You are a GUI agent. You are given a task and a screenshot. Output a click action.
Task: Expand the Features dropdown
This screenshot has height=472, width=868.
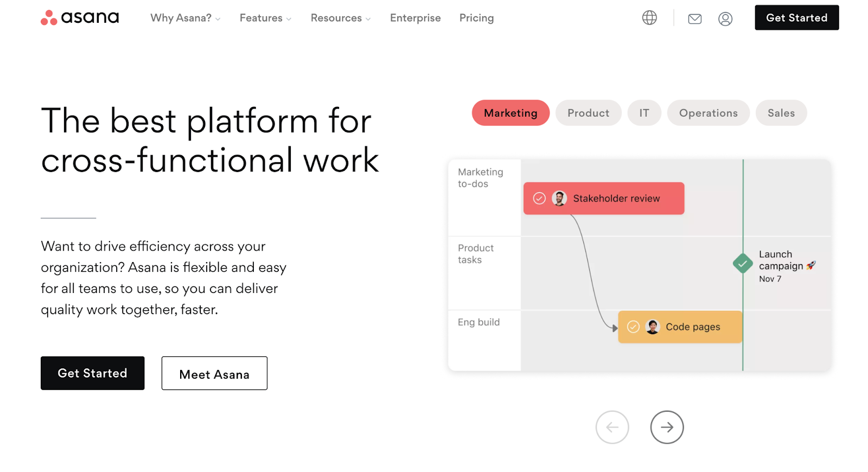point(265,18)
